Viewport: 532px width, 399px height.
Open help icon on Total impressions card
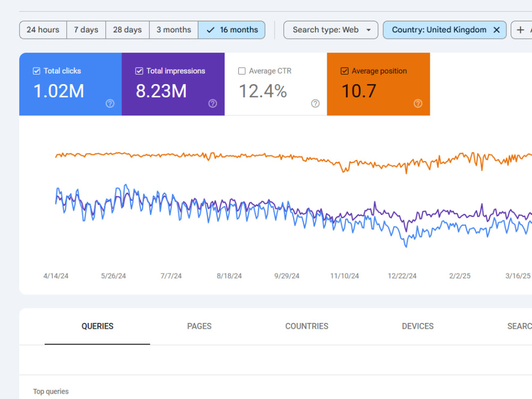pyautogui.click(x=213, y=104)
